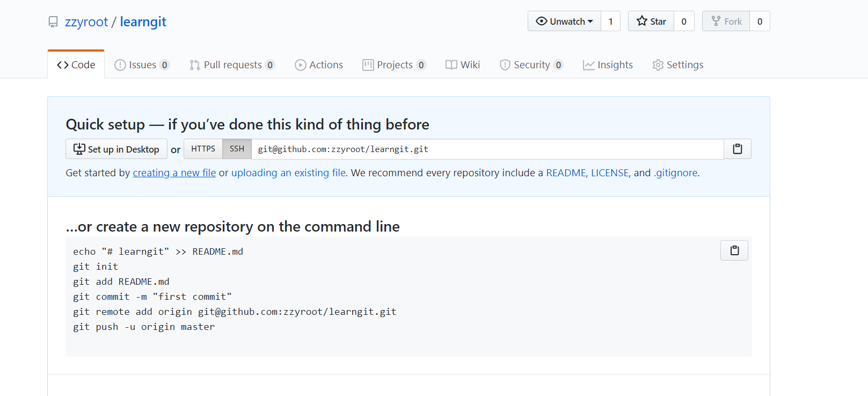Image resolution: width=868 pixels, height=396 pixels.
Task: Click the echo "# learngit" command line
Action: tap(158, 251)
